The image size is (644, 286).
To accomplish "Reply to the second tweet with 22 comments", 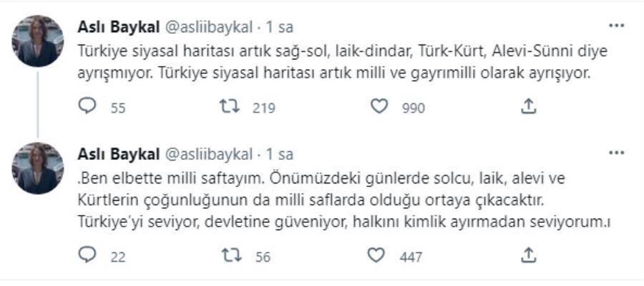I will coord(87,256).
